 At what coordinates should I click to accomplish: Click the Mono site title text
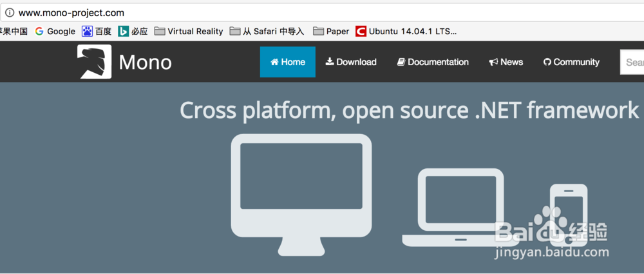[x=146, y=63]
